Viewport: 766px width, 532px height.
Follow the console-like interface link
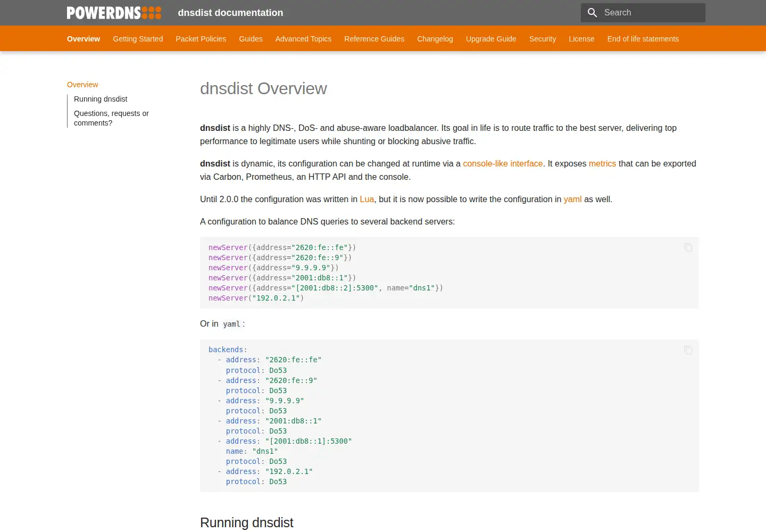pyautogui.click(x=503, y=164)
